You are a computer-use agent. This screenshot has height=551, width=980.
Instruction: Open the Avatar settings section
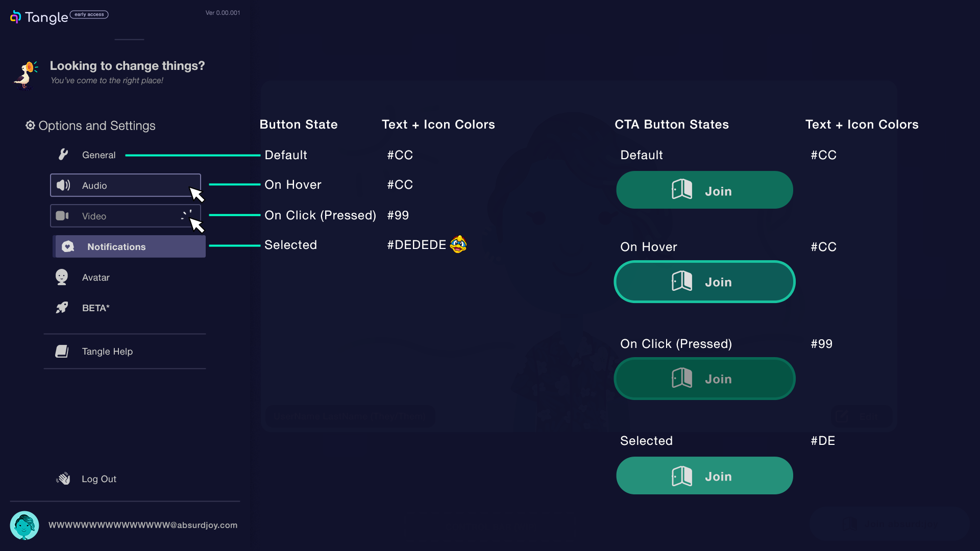[x=96, y=278]
